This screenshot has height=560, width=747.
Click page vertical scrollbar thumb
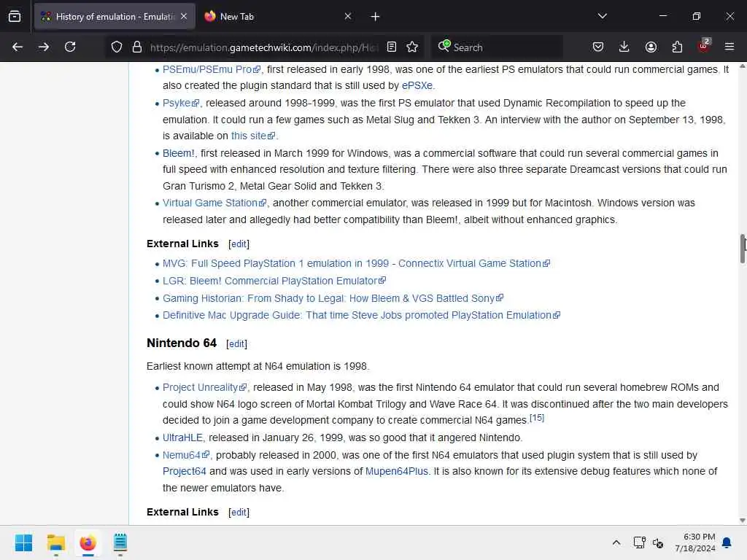pos(742,248)
